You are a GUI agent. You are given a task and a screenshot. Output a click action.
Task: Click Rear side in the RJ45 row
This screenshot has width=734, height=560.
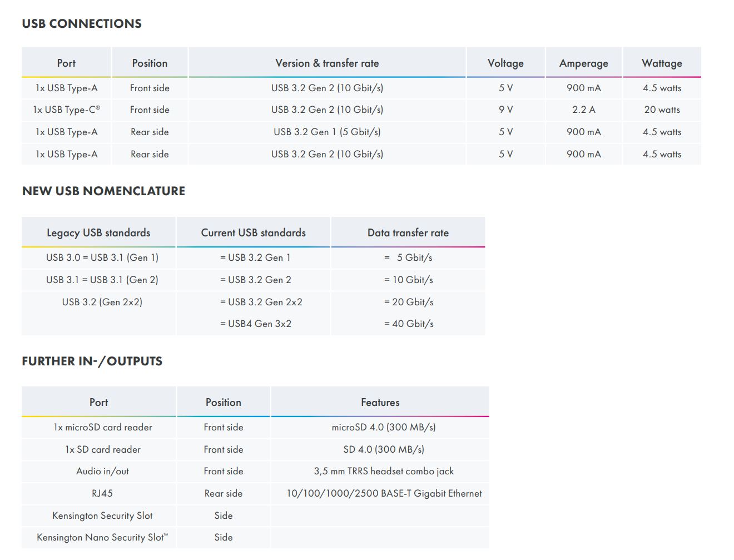click(x=224, y=493)
